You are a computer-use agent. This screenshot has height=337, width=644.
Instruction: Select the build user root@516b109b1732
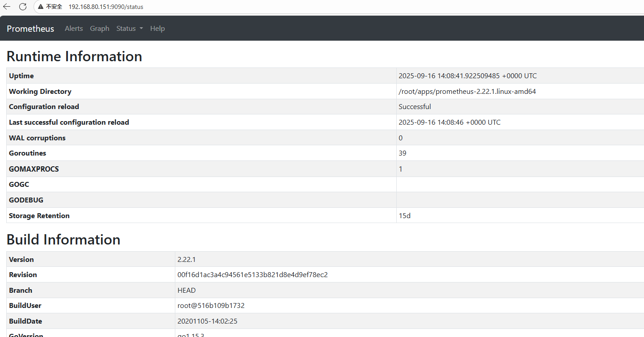(211, 306)
